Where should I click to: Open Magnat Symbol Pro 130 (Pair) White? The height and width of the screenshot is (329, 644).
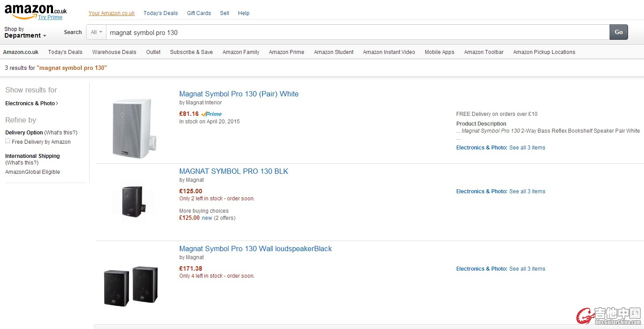pyautogui.click(x=239, y=94)
